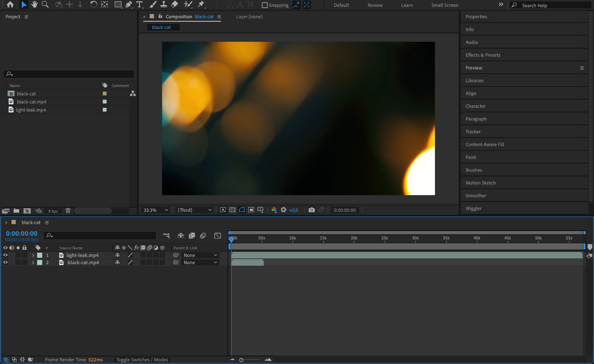Switch to the Review workspace
Image resolution: width=594 pixels, height=364 pixels.
click(375, 5)
